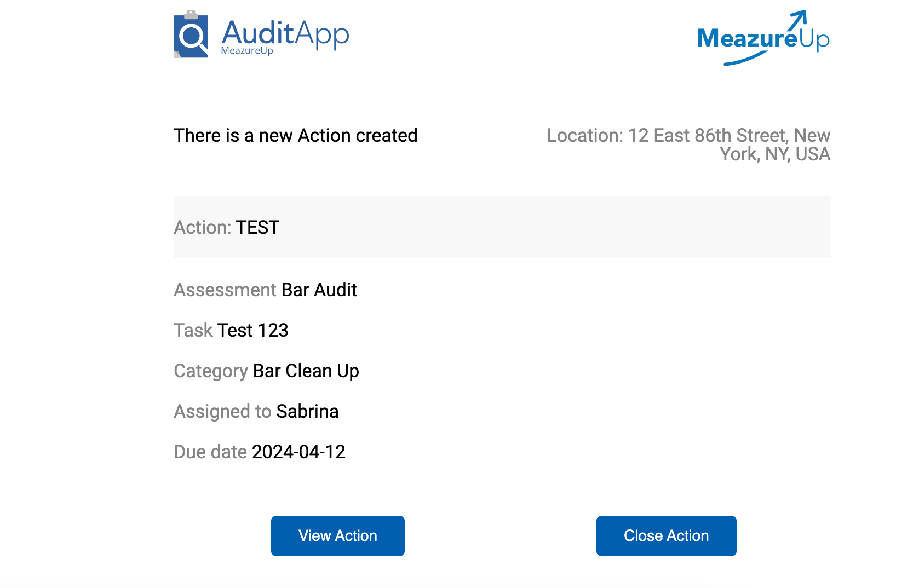Click the arrow in the MeazureUp logo

[x=797, y=21]
